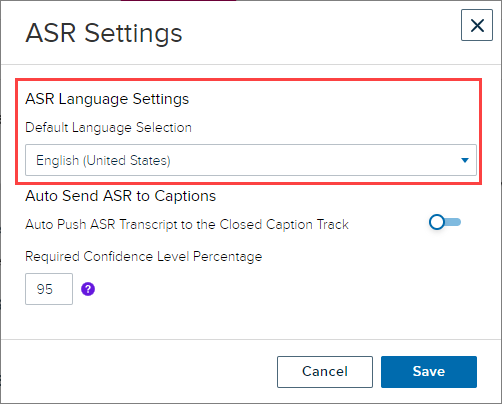Click the Auto Send ASR to Captions heading
The image size is (502, 404).
point(121,196)
